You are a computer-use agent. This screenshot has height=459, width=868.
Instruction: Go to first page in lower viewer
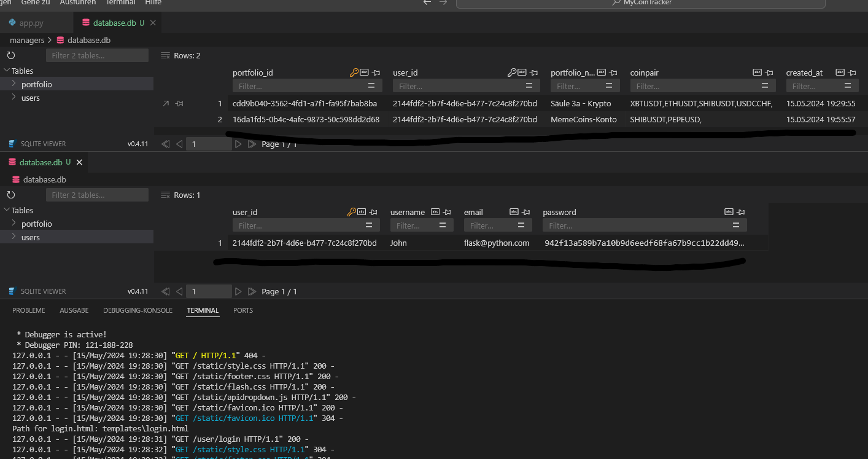165,291
